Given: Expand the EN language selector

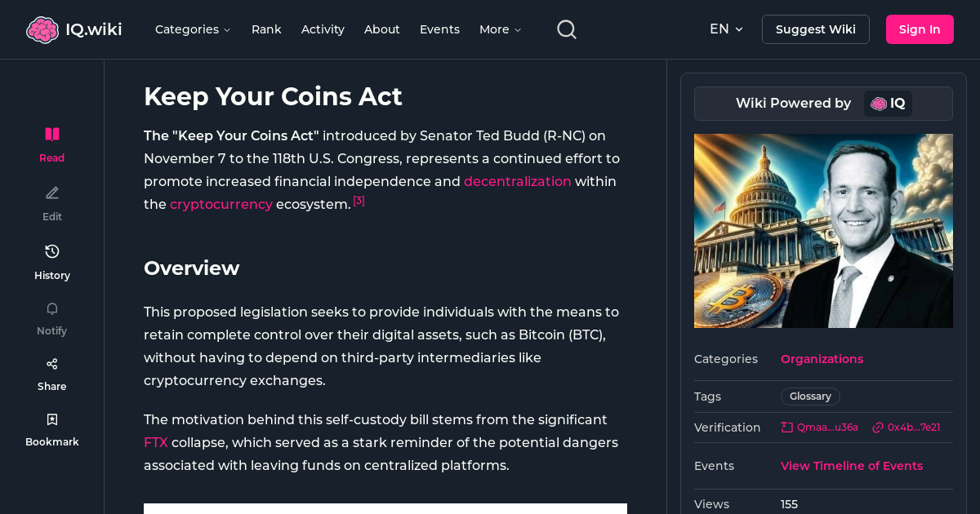Looking at the screenshot, I should click(726, 29).
